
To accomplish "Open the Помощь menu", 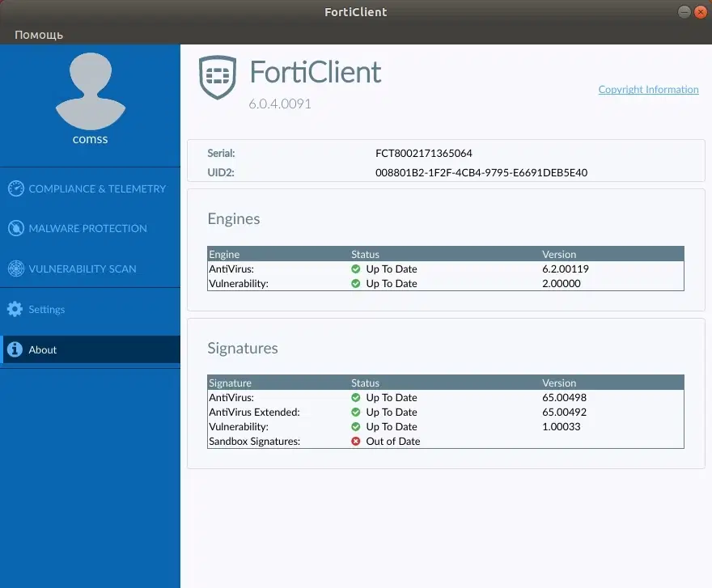I will pos(39,35).
